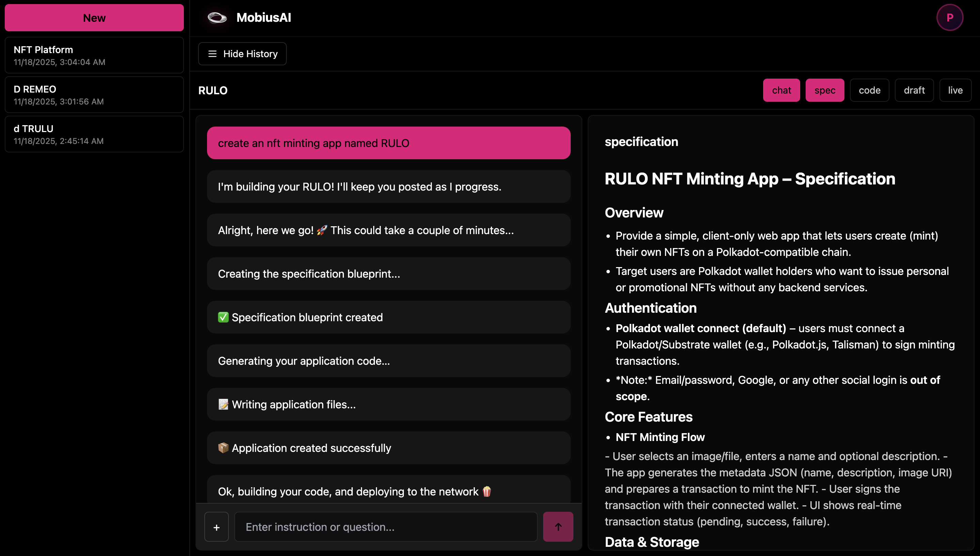Focus the Enter instruction input field
980x556 pixels.
click(385, 527)
